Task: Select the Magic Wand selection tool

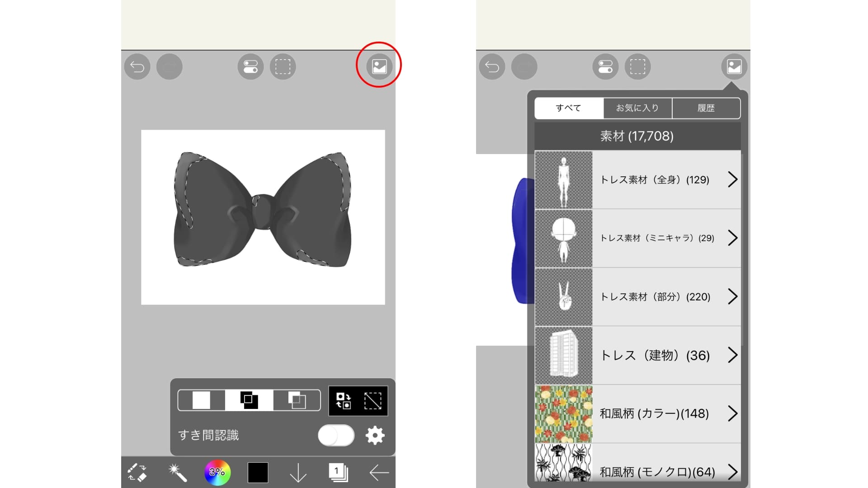Action: pos(177,472)
